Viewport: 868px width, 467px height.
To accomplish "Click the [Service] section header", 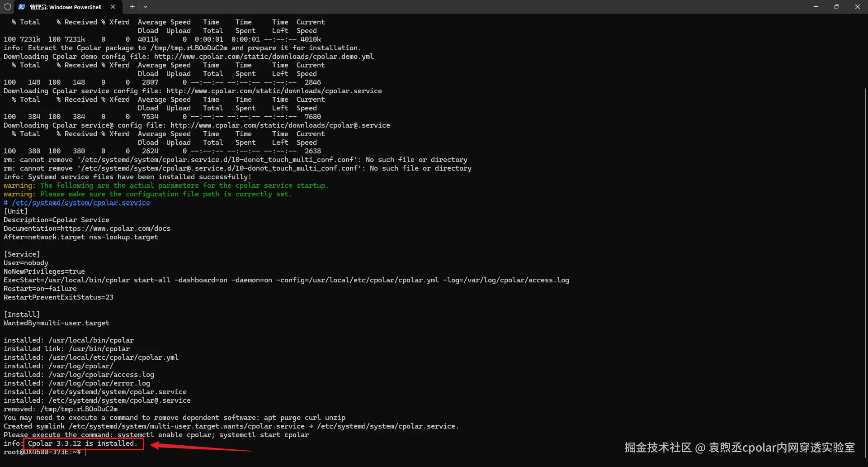I will 22,254.
